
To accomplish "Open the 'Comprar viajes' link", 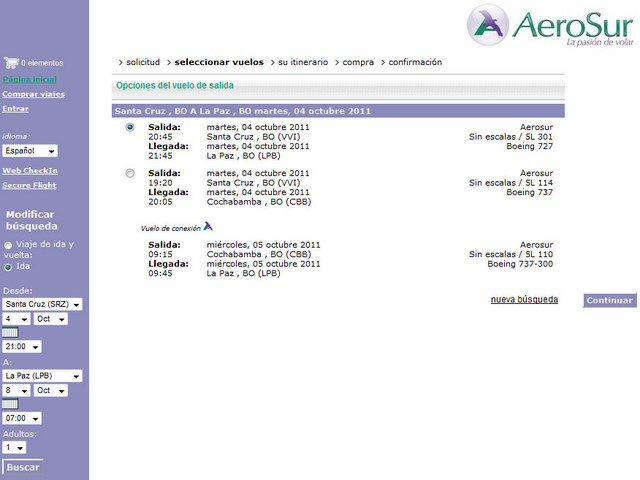I will pyautogui.click(x=33, y=94).
